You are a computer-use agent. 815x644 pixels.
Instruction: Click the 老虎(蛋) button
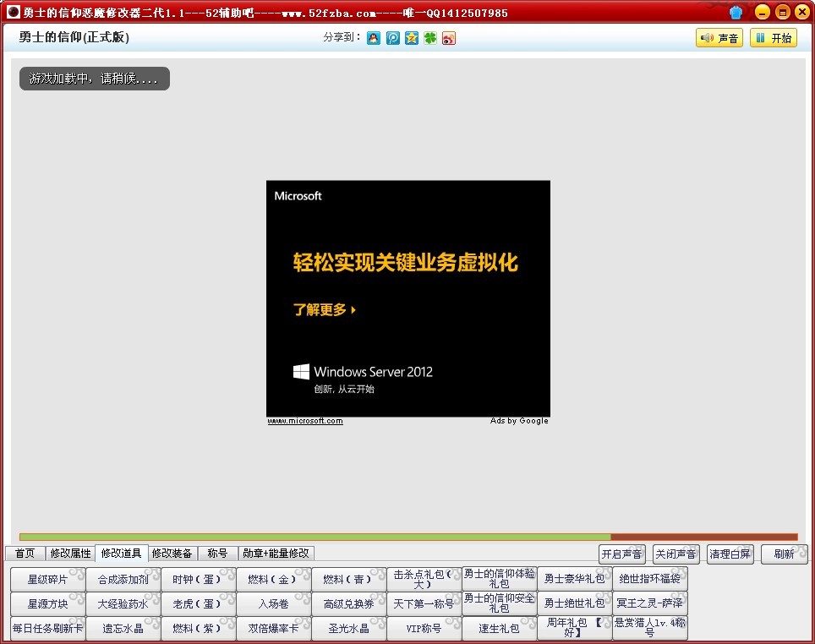point(199,603)
